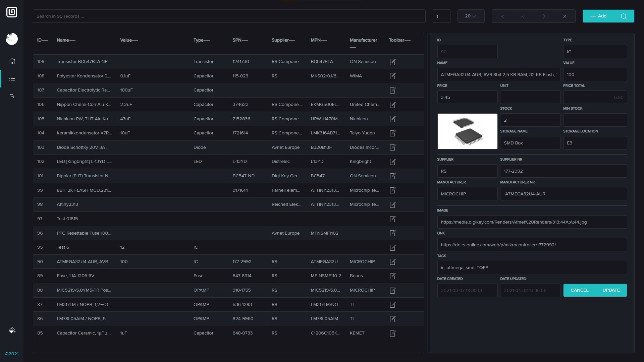Open the parts list via the sidebar list icon
Image resolution: width=644 pixels, height=362 pixels.
[x=12, y=78]
